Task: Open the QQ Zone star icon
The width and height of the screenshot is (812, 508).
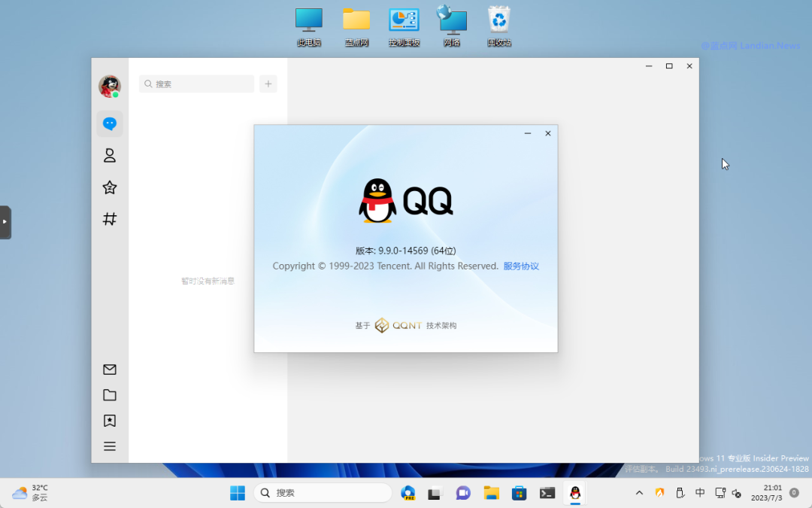Action: tap(109, 187)
